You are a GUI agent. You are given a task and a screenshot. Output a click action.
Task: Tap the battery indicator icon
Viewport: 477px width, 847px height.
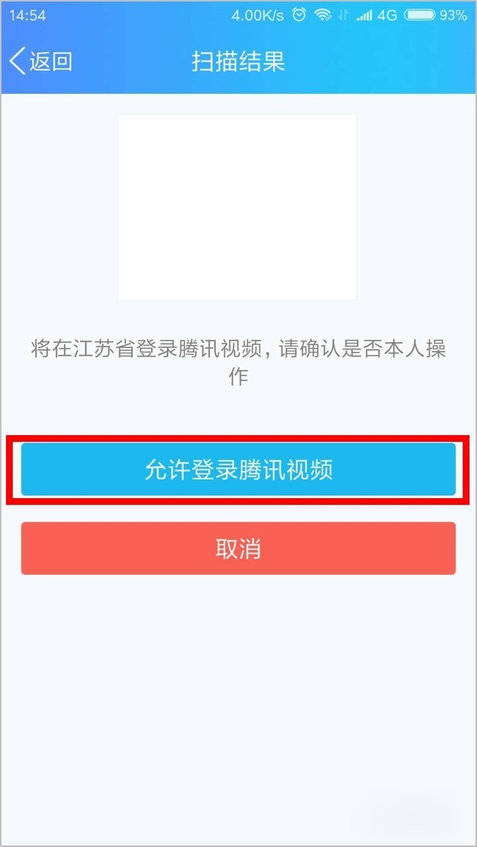[x=420, y=15]
